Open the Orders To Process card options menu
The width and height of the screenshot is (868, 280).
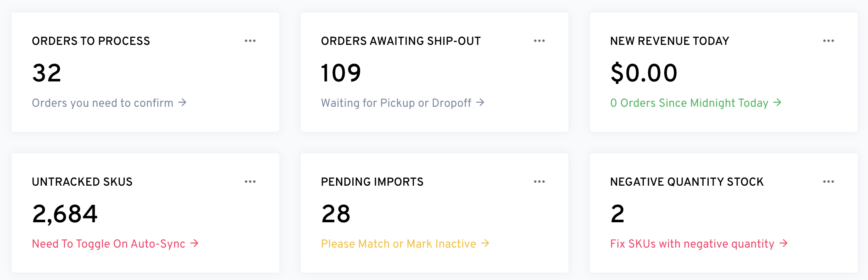250,41
